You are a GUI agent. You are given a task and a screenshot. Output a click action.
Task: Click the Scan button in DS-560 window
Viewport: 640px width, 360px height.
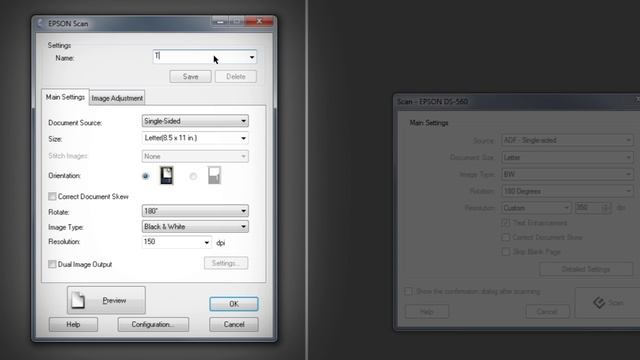[x=608, y=302]
